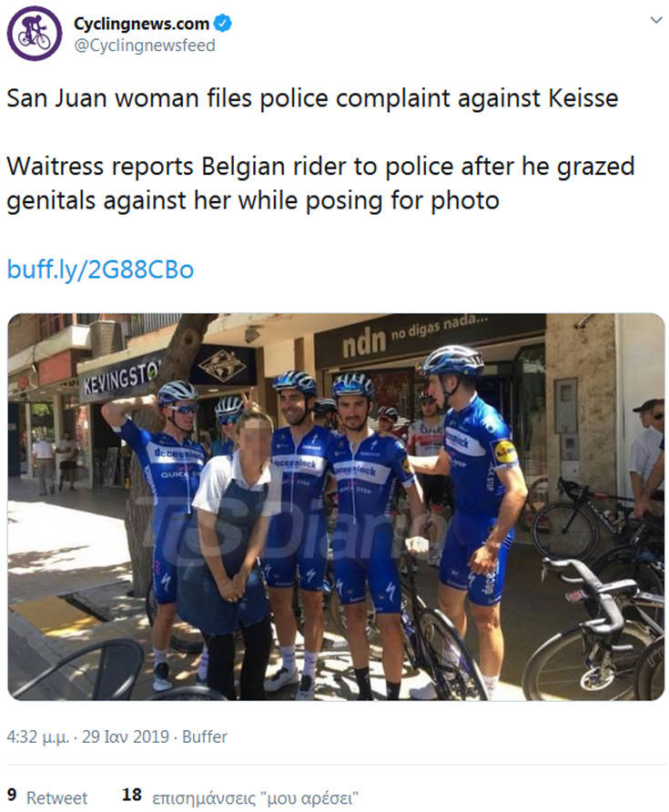This screenshot has height=812, width=669.
Task: Click the 4:32 μ.μ. tweet time
Action: click(39, 736)
